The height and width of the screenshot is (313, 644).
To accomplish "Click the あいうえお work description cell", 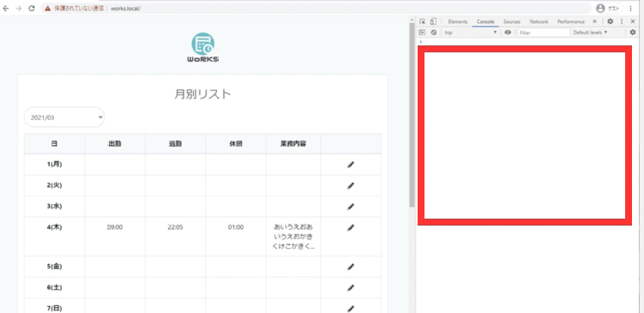I will tap(293, 237).
